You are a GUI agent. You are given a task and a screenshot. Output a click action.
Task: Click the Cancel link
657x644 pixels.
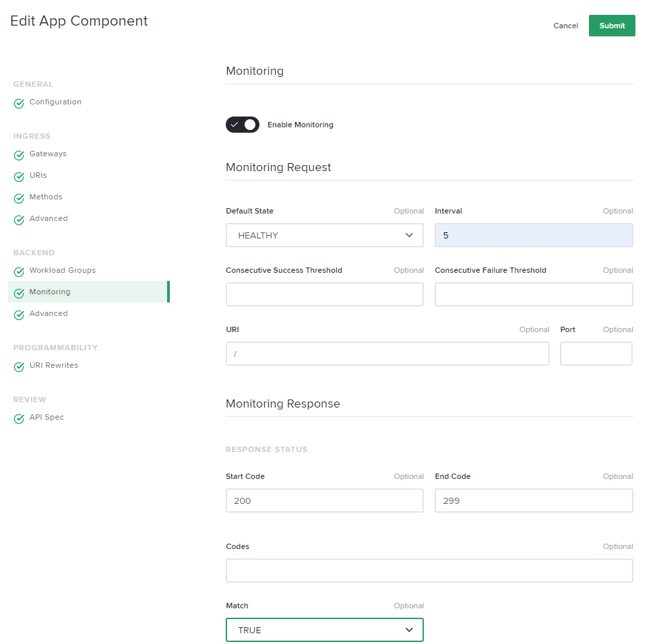pyautogui.click(x=565, y=26)
